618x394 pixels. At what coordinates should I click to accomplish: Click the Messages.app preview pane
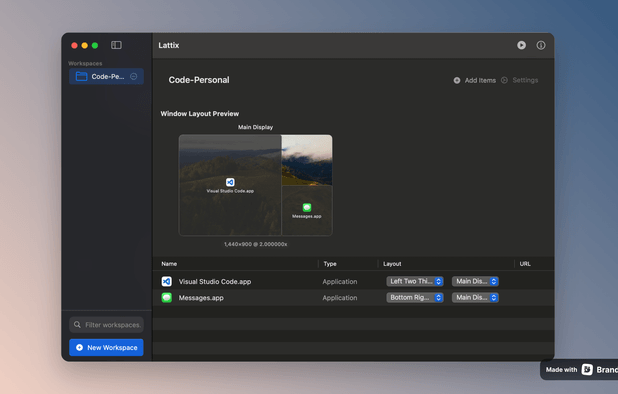pos(307,211)
